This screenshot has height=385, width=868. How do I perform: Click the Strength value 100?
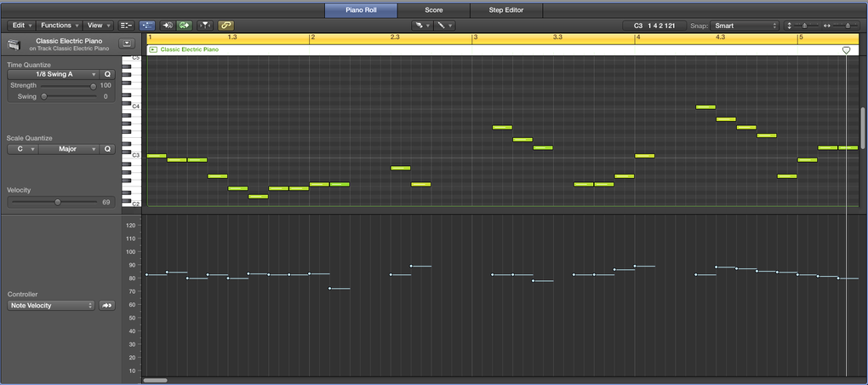tap(106, 86)
